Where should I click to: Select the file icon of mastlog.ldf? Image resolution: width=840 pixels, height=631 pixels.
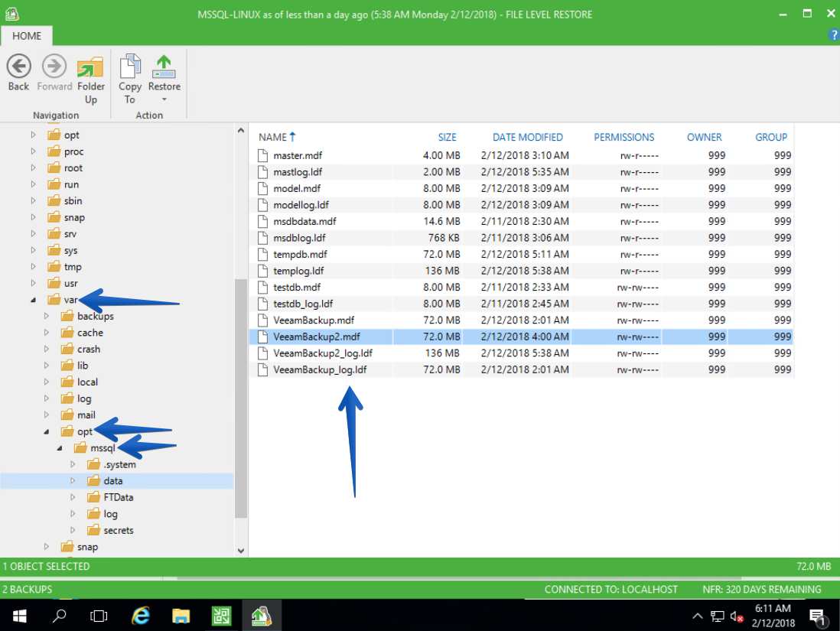(262, 172)
